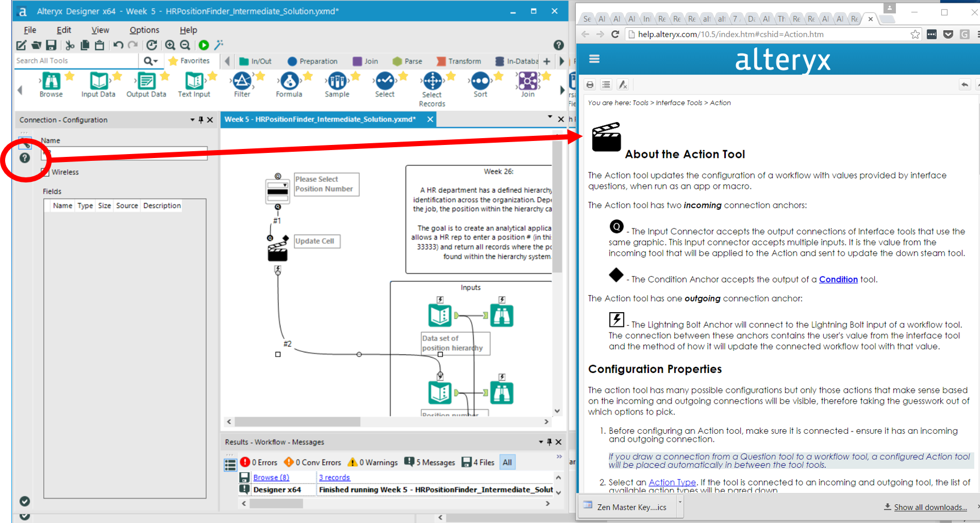The width and height of the screenshot is (980, 523).
Task: Undo the last action
Action: (118, 45)
